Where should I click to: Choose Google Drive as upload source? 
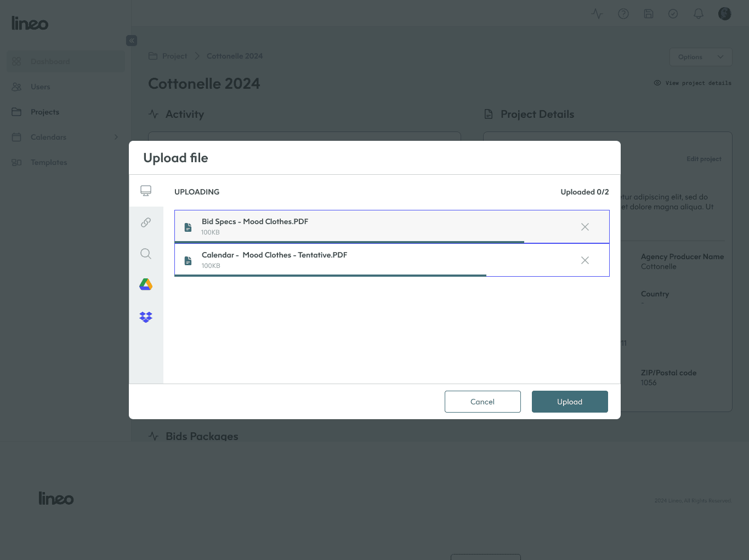[146, 284]
